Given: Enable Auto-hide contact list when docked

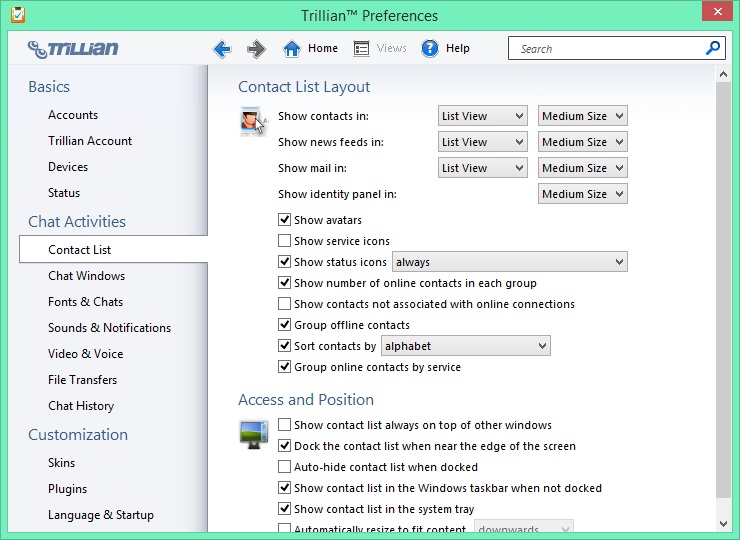Looking at the screenshot, I should [284, 467].
